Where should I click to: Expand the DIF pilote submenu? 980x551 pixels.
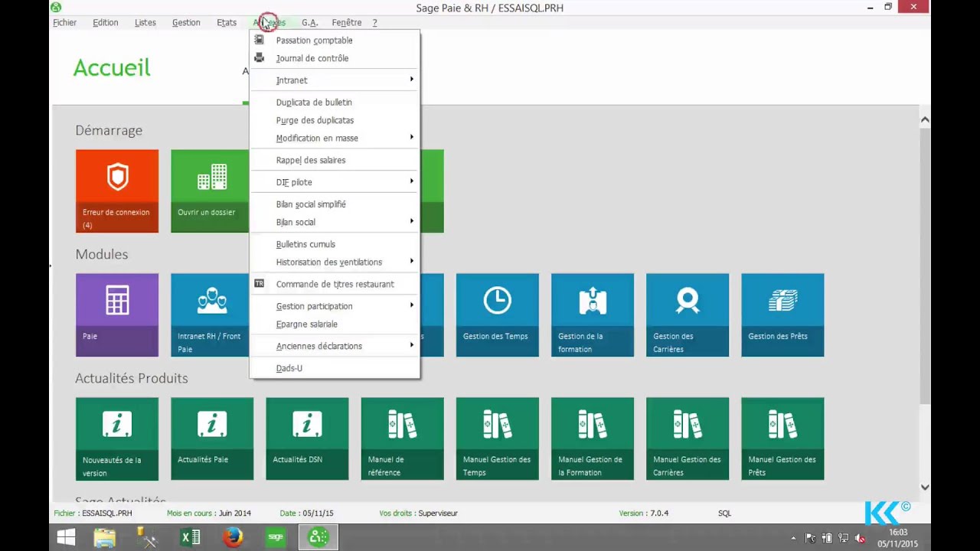point(335,182)
